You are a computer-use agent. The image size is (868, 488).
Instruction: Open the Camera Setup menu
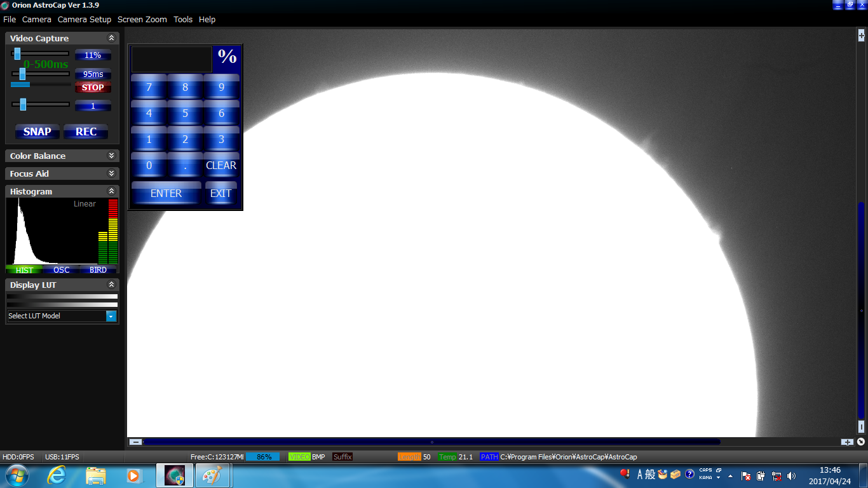[85, 19]
